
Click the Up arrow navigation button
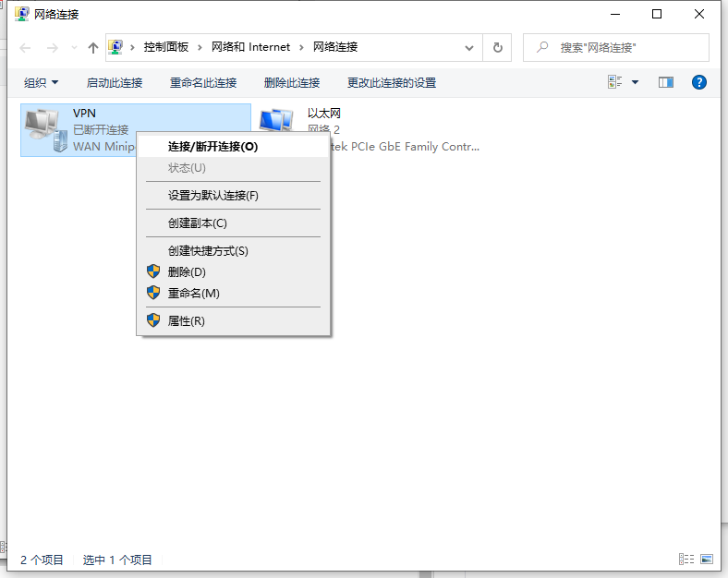[92, 48]
